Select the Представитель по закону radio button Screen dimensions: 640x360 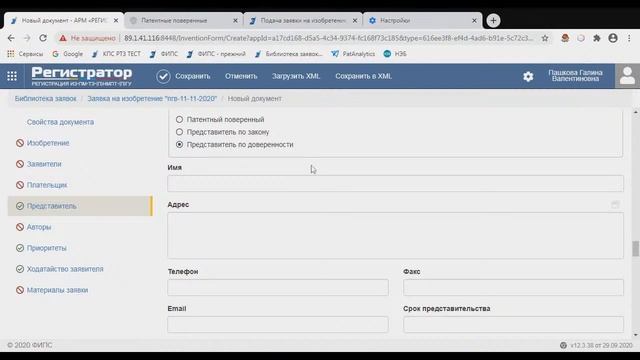click(179, 132)
